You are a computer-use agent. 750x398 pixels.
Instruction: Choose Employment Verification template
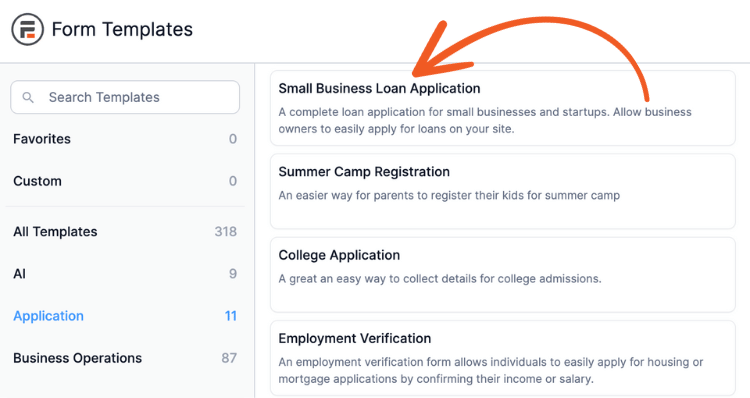503,358
